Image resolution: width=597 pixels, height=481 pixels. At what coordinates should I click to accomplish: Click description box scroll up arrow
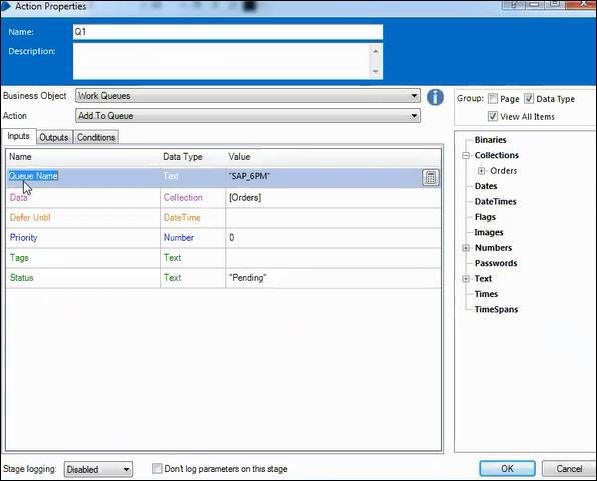[376, 51]
